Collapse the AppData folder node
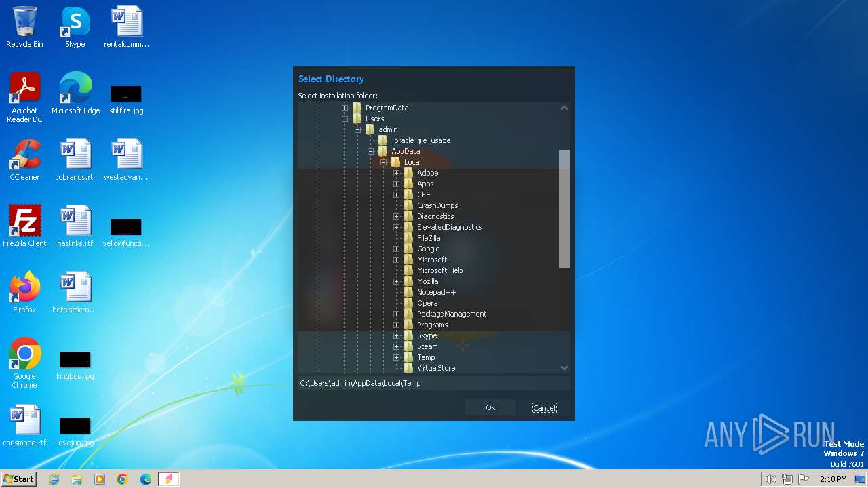Image resolution: width=868 pixels, height=488 pixels. click(x=370, y=151)
